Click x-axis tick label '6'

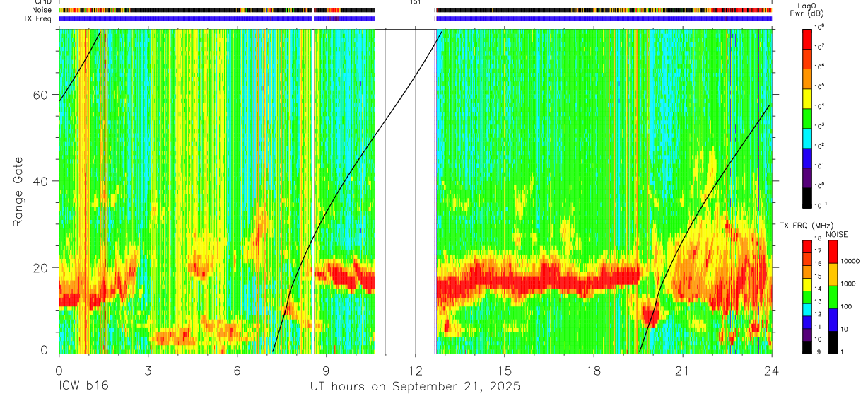coord(237,370)
